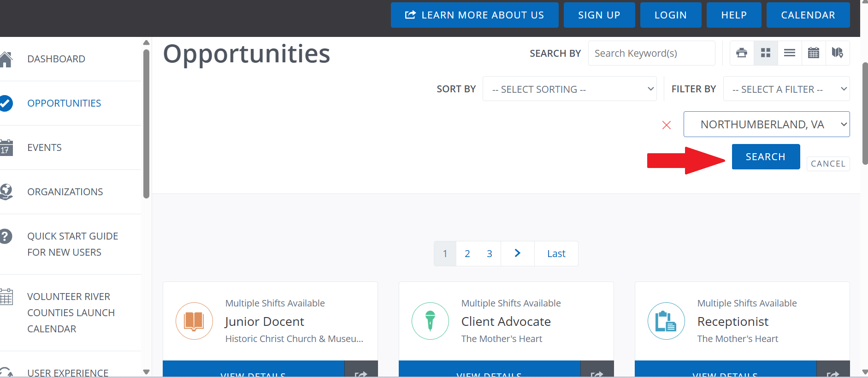Switch to map view icon
Screen dimensions: 868x378
tap(838, 53)
